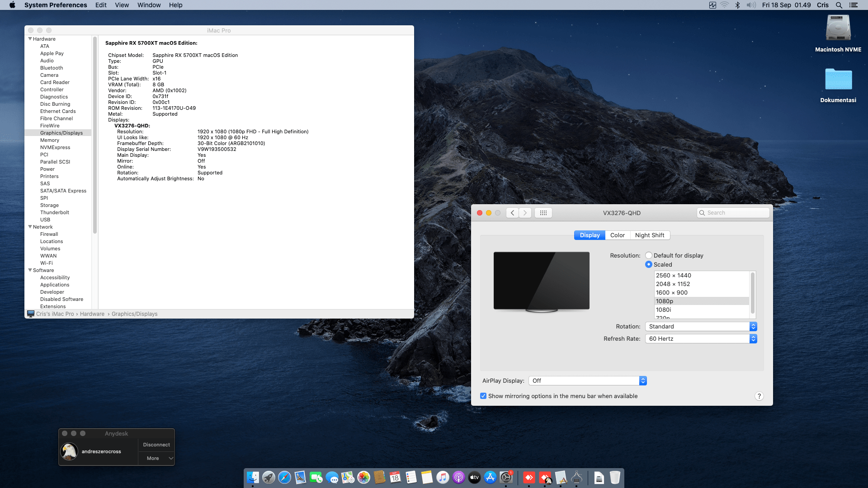Image resolution: width=868 pixels, height=488 pixels.
Task: Click the Wi-Fi status icon
Action: (x=724, y=5)
